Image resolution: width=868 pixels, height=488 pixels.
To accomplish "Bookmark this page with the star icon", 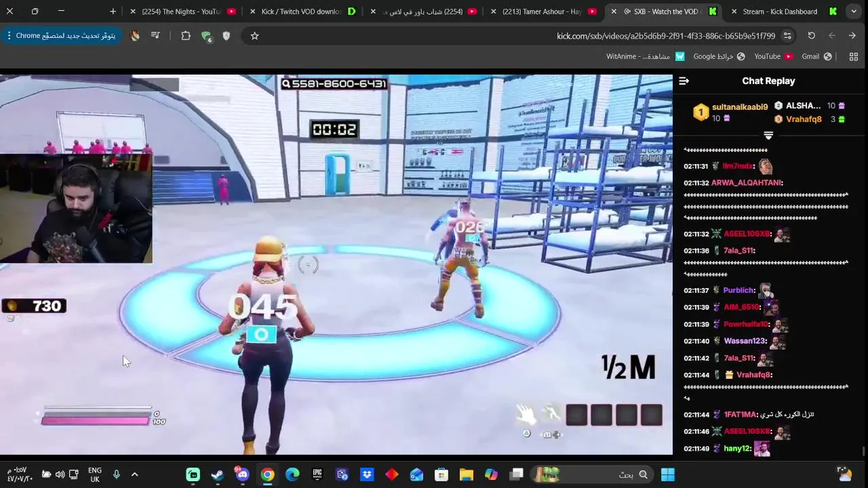I will tap(254, 36).
